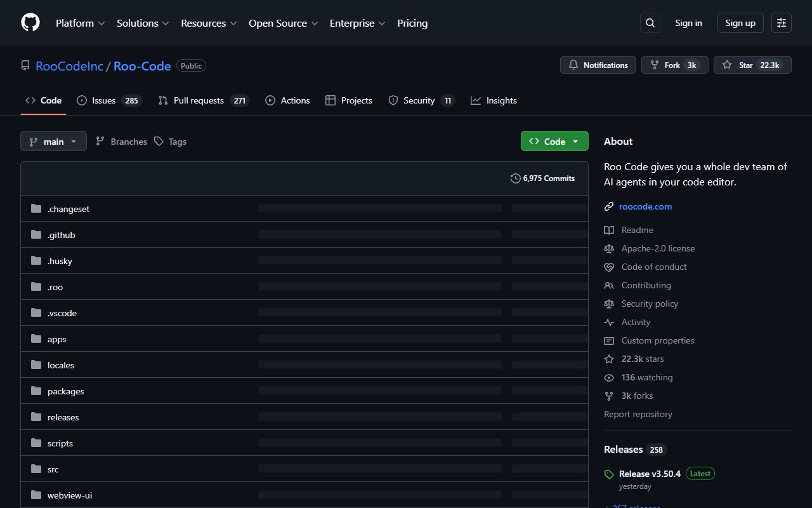This screenshot has width=812, height=508.
Task: Open the command palette icon next to Sign up
Action: pyautogui.click(x=781, y=22)
